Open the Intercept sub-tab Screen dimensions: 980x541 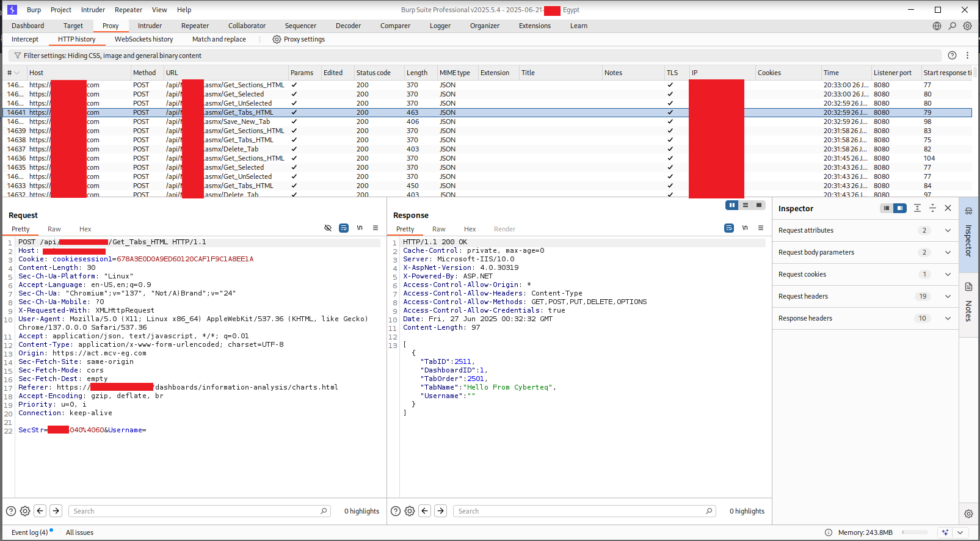coord(25,39)
